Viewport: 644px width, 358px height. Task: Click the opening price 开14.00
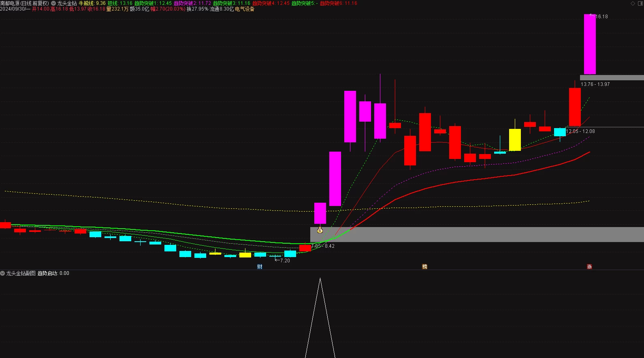click(x=41, y=9)
